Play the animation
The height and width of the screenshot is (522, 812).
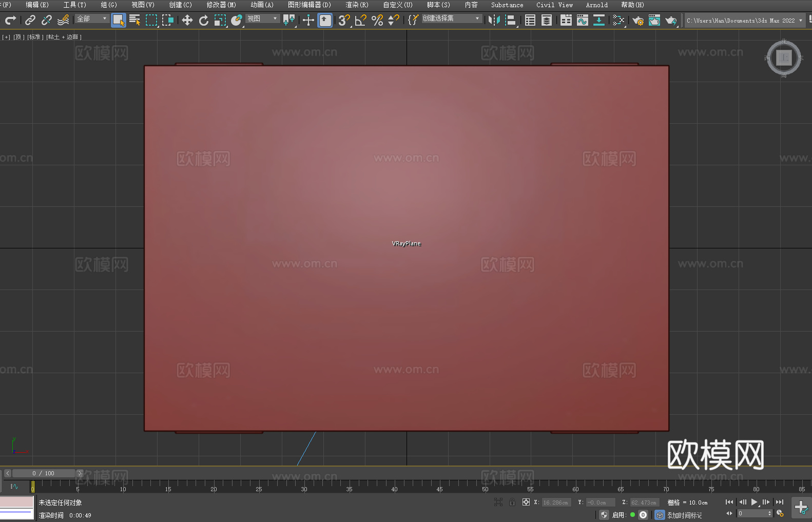click(754, 502)
